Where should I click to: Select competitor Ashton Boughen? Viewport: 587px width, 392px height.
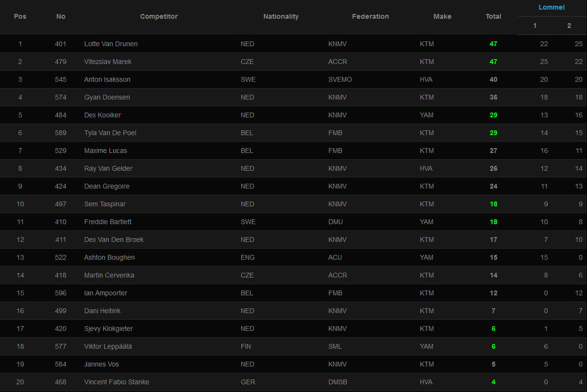tap(109, 257)
